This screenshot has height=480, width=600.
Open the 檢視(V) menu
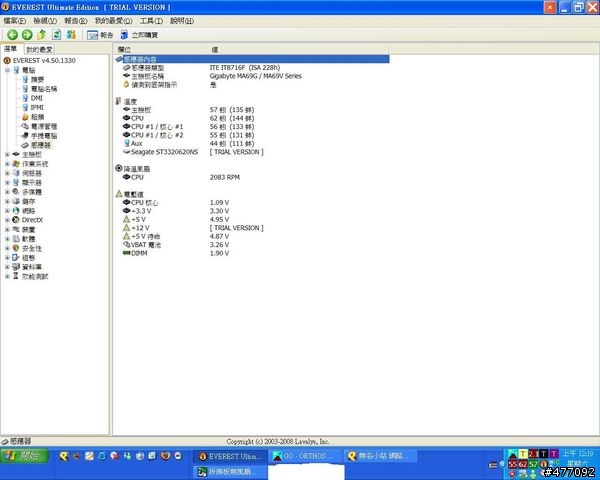(45, 21)
